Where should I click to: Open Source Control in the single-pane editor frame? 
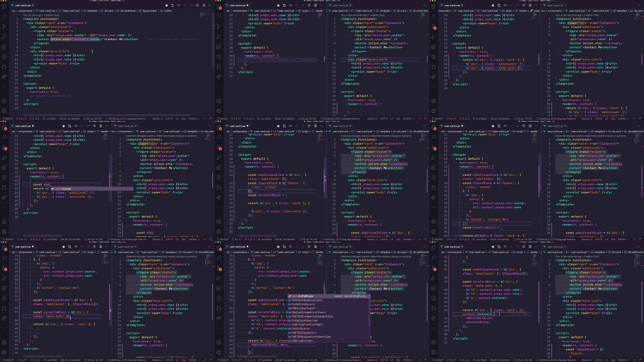pos(4,26)
